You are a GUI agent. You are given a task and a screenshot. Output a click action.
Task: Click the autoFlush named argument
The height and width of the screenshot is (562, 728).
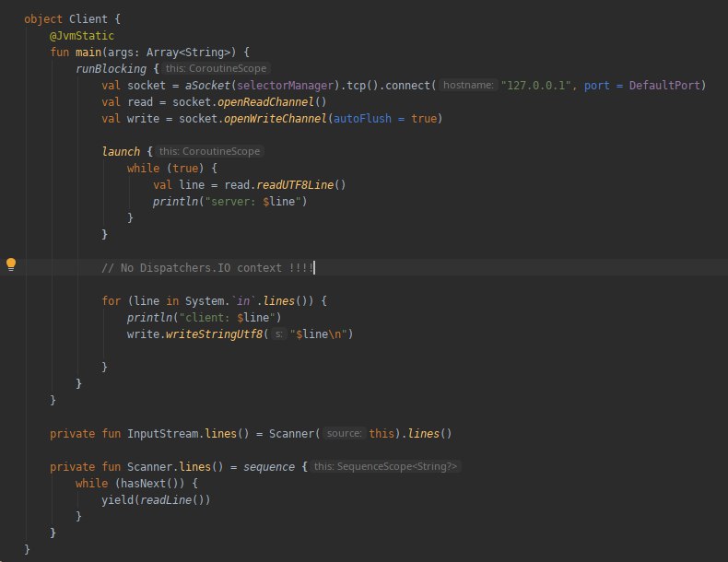coord(362,119)
